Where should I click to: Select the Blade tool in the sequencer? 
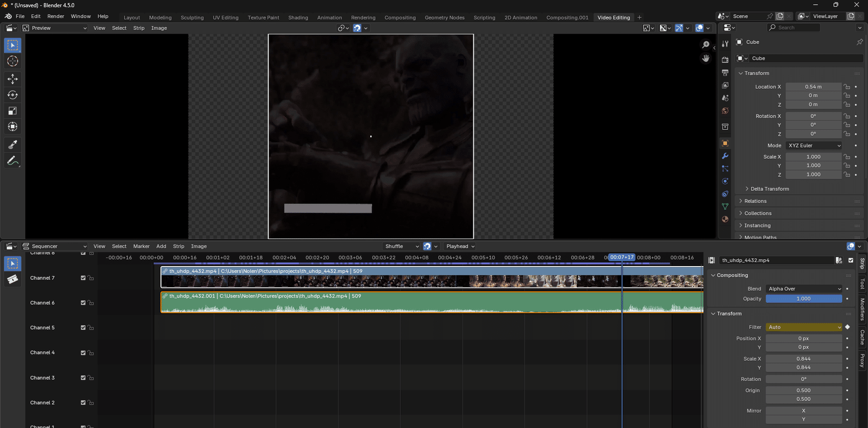[x=13, y=279]
